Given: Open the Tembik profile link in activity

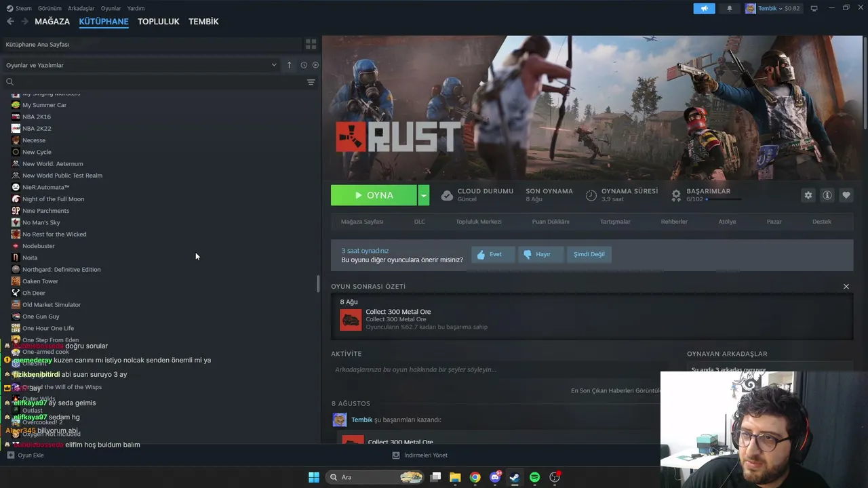Looking at the screenshot, I should 362,420.
